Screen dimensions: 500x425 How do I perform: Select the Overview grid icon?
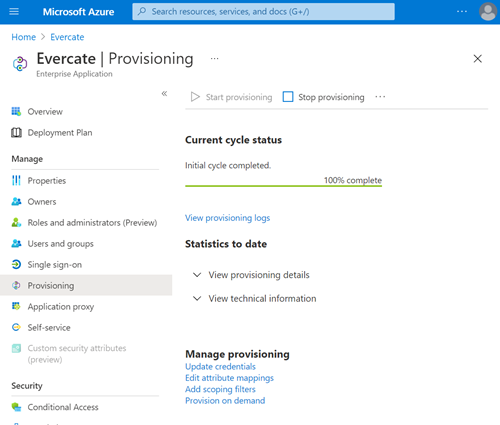click(x=16, y=111)
